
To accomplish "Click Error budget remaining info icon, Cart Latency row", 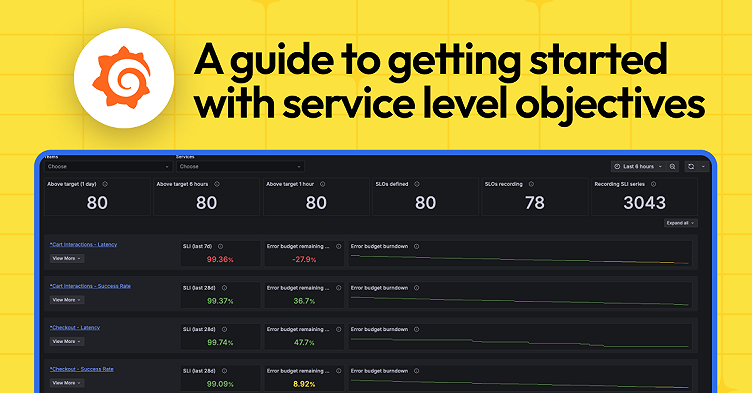I will [339, 246].
